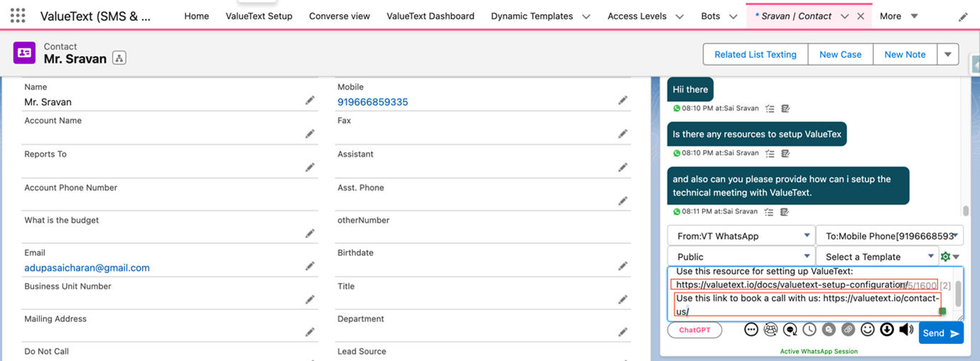
Task: Switch to the Converse view tab
Action: (x=339, y=16)
